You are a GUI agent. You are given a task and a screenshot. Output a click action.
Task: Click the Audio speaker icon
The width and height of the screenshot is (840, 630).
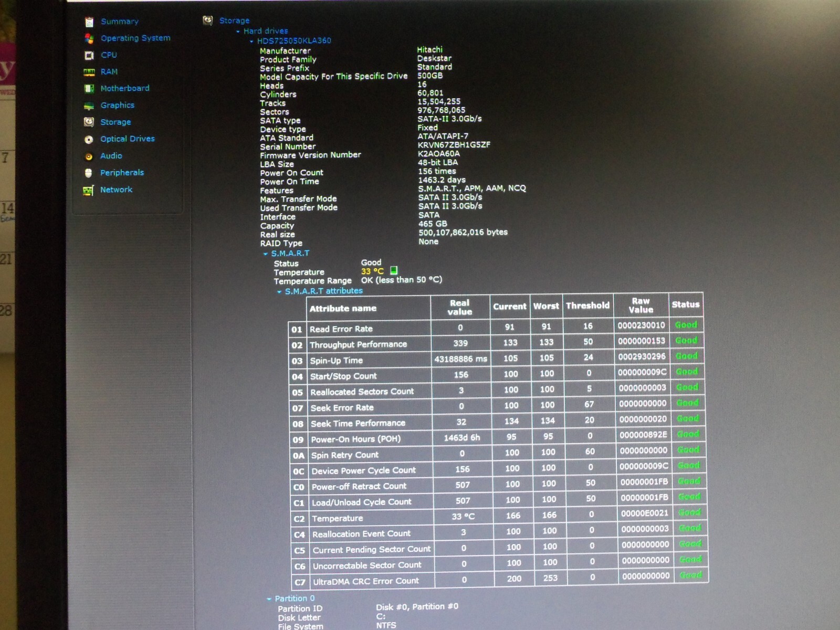[x=89, y=156]
